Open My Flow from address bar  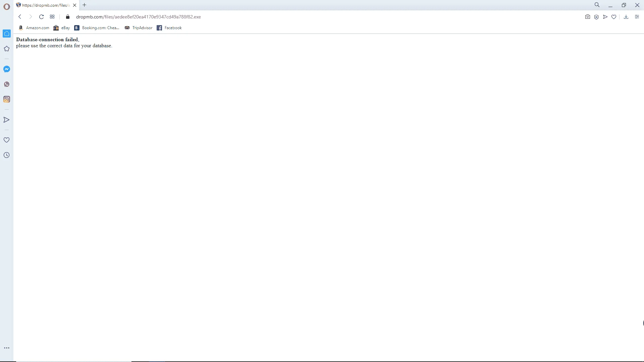tap(605, 17)
